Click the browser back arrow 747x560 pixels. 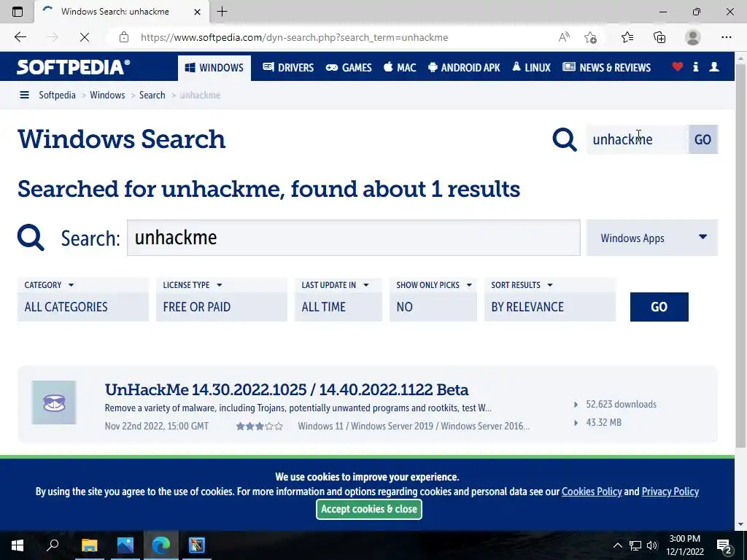(20, 37)
